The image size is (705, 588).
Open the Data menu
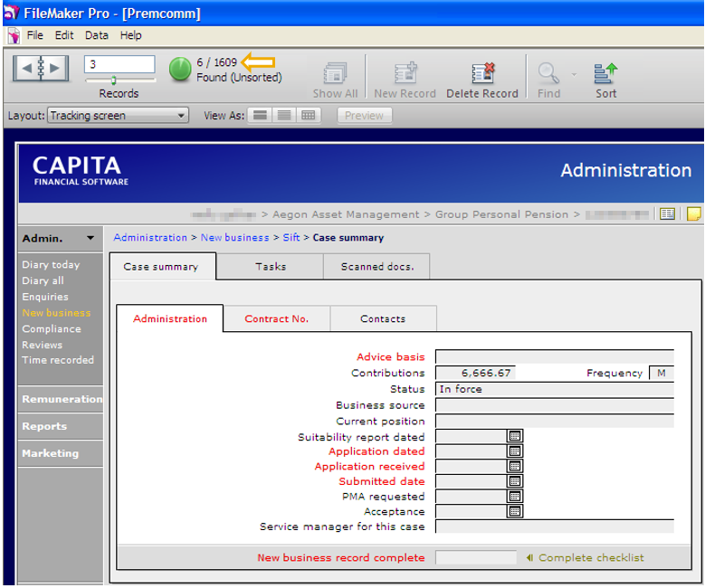pyautogui.click(x=96, y=35)
